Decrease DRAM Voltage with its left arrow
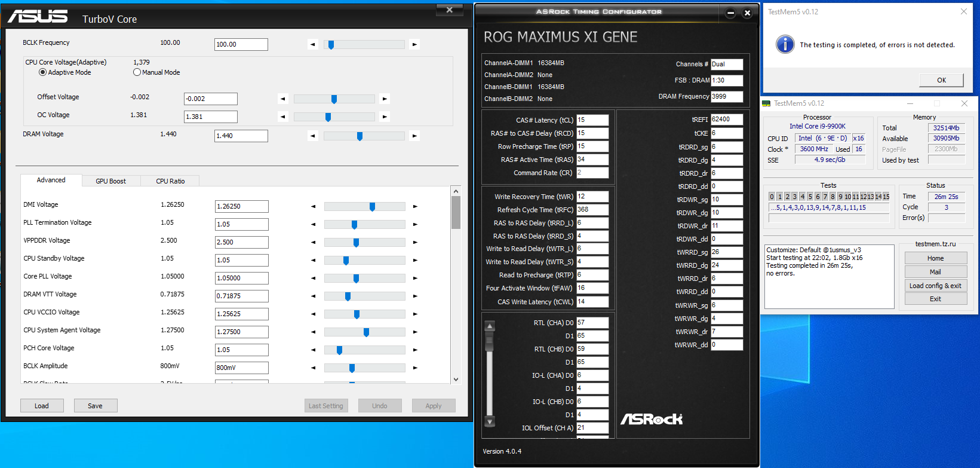 [312, 136]
